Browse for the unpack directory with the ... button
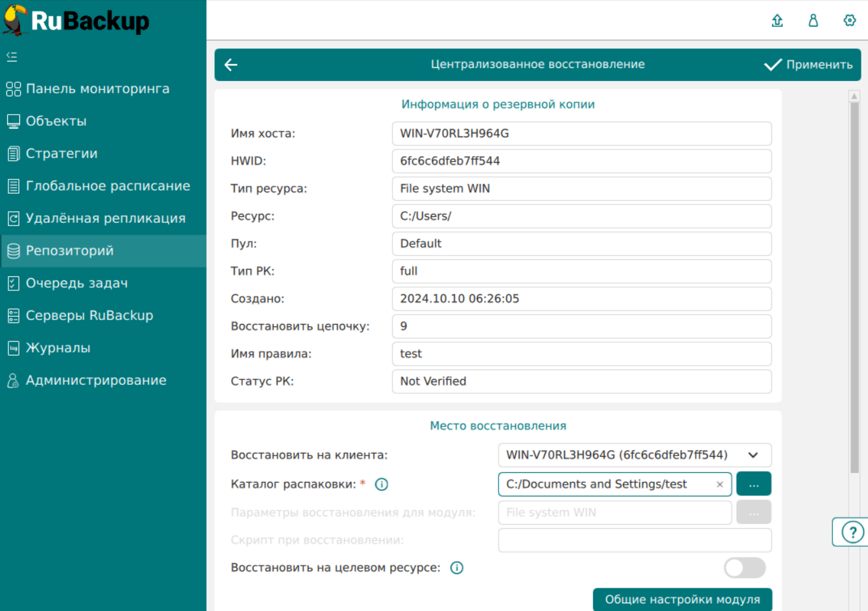This screenshot has width=868, height=611. click(753, 485)
